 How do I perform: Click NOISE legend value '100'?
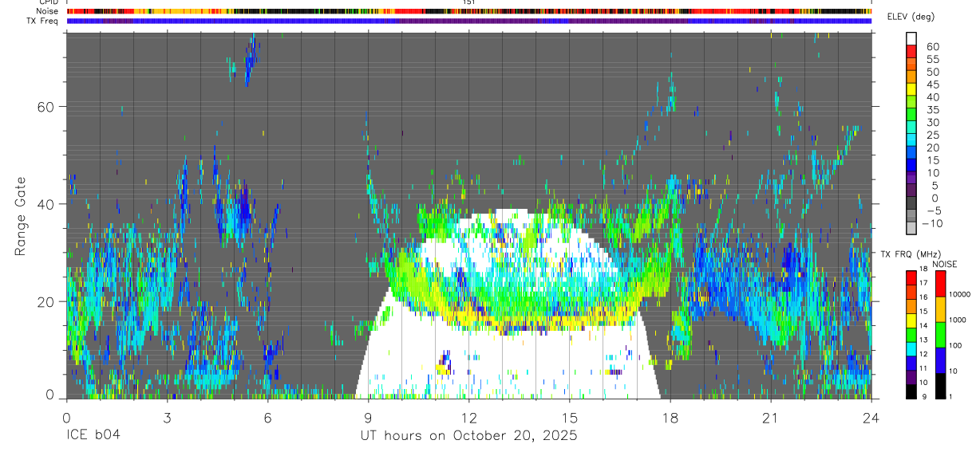(x=956, y=345)
